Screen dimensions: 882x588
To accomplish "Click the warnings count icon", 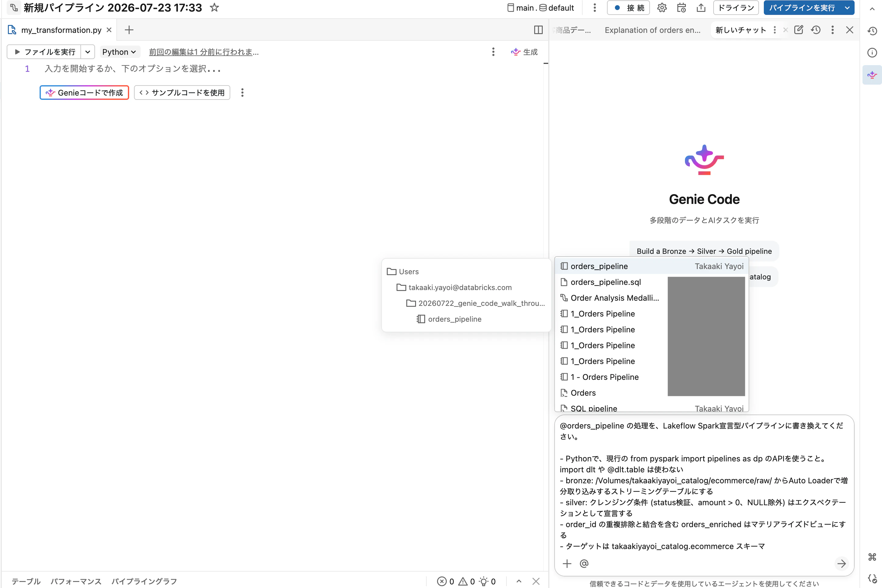I will (x=467, y=582).
